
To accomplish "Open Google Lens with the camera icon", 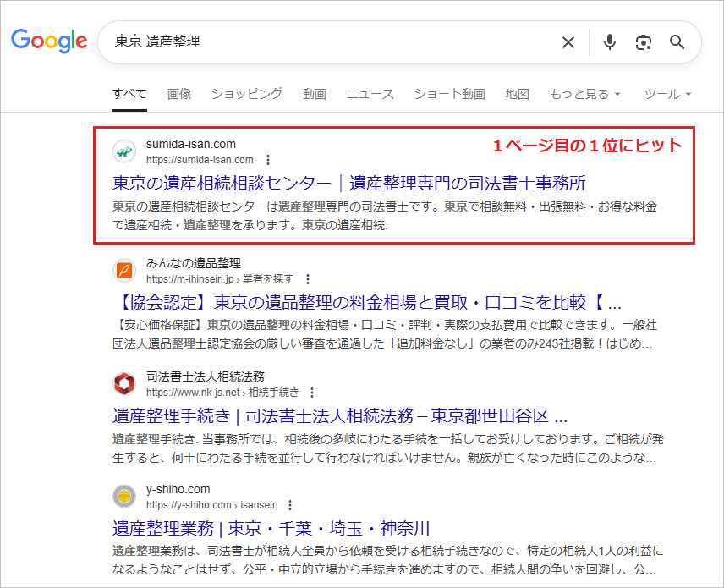I will (644, 42).
